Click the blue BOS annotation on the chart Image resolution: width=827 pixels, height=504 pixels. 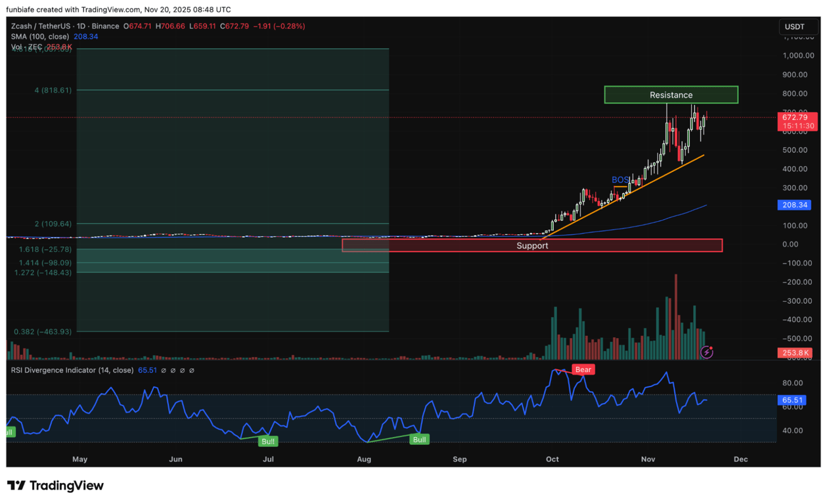(619, 179)
